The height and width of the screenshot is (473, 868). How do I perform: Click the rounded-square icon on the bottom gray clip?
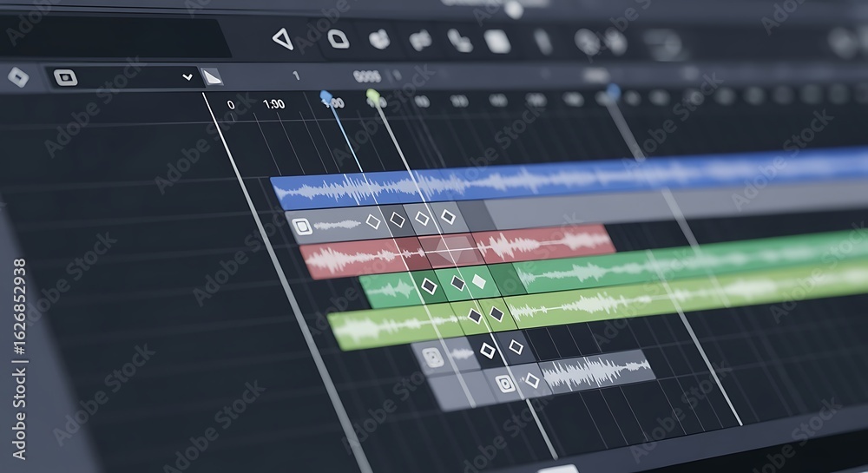pos(505,384)
